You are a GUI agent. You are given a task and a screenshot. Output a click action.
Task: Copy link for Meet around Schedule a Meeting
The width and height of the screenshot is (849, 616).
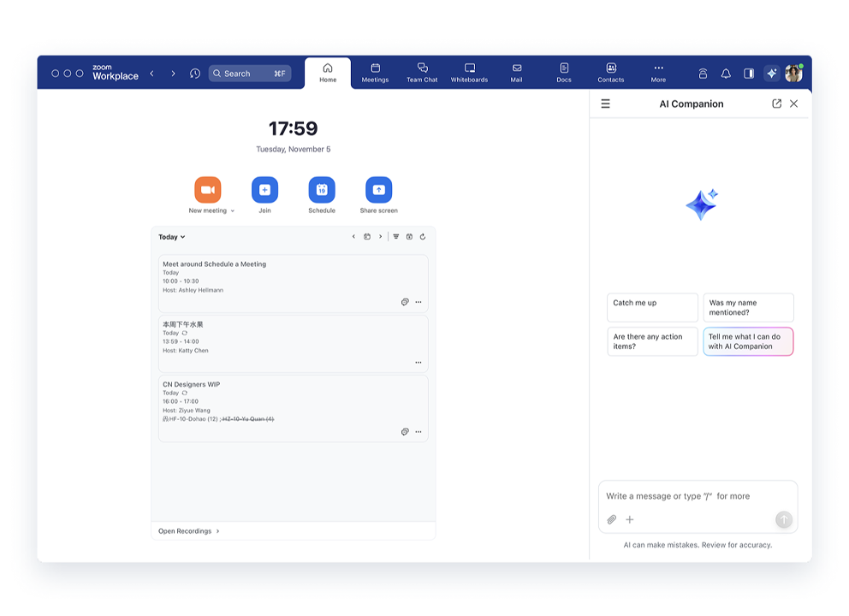tap(405, 302)
